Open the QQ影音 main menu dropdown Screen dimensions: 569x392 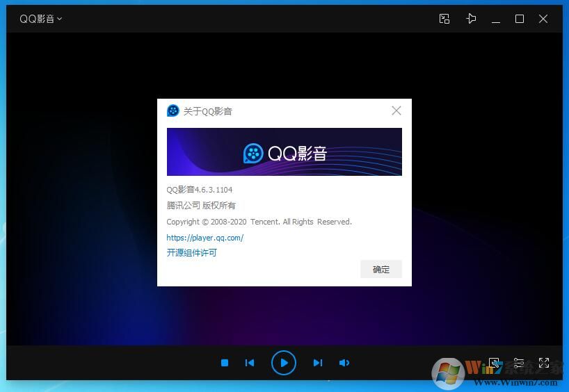pyautogui.click(x=40, y=19)
